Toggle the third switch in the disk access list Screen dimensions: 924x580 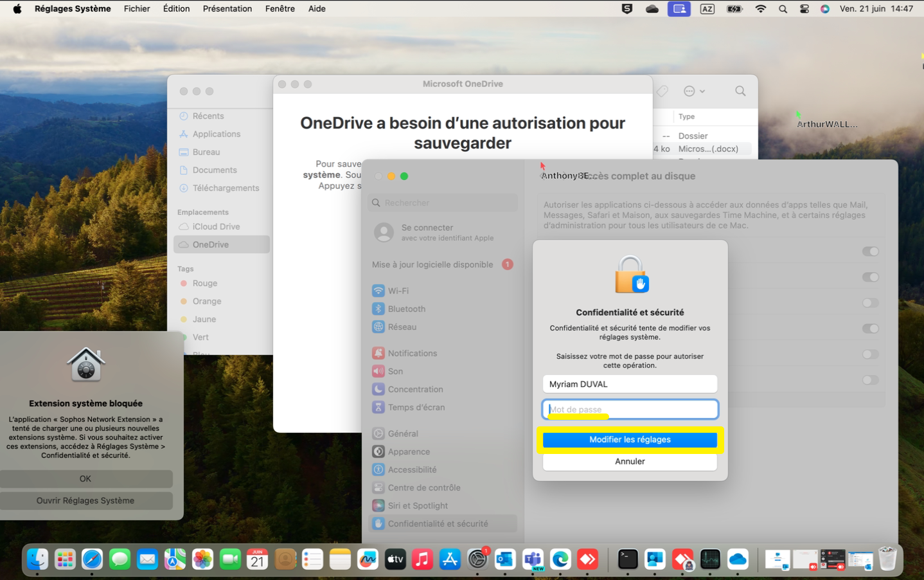pos(871,303)
